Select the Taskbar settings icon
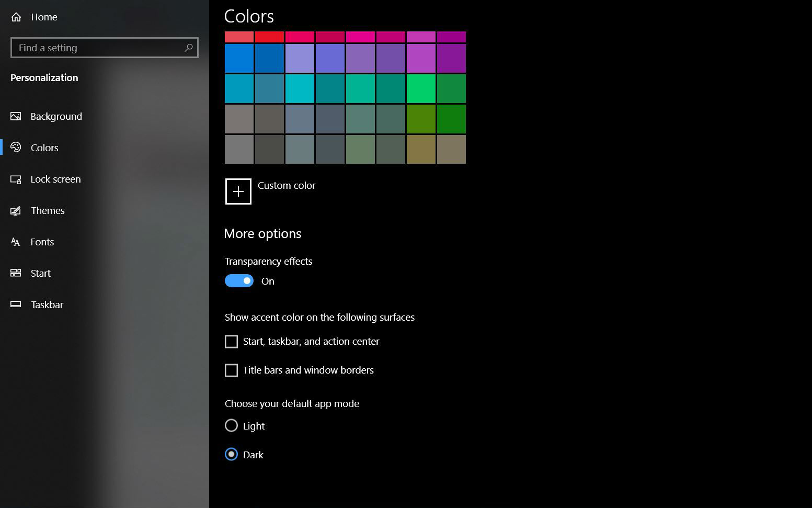The height and width of the screenshot is (508, 812). pyautogui.click(x=15, y=304)
